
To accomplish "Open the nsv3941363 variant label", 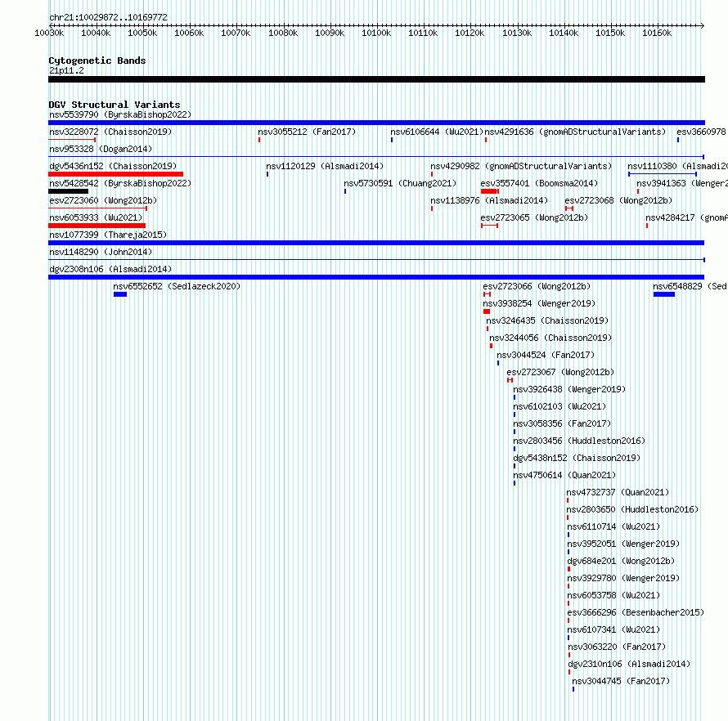I will click(x=661, y=183).
